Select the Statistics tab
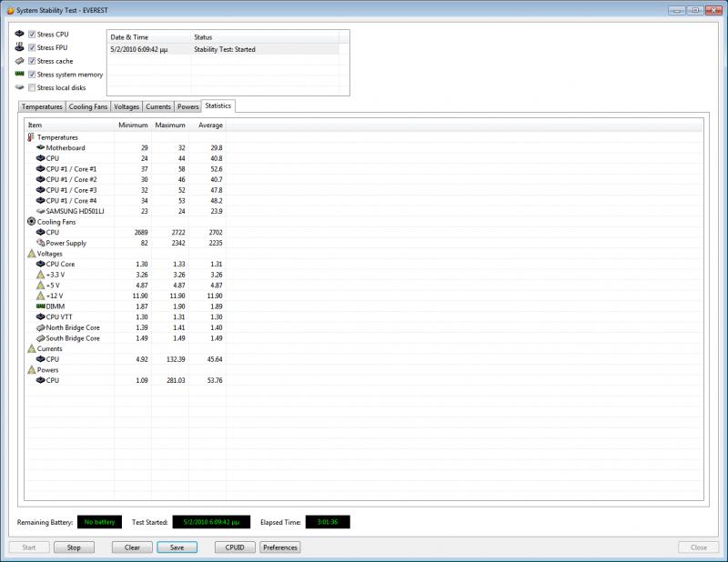728x562 pixels. pyautogui.click(x=218, y=105)
